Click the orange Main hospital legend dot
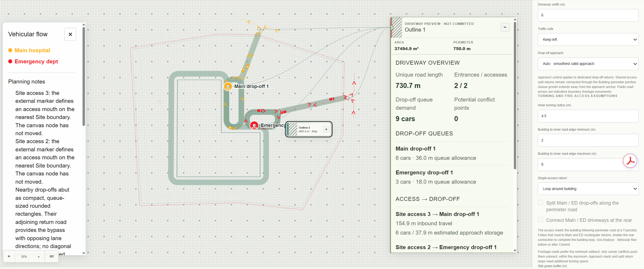Screen dimensions: 644x269 10,50
